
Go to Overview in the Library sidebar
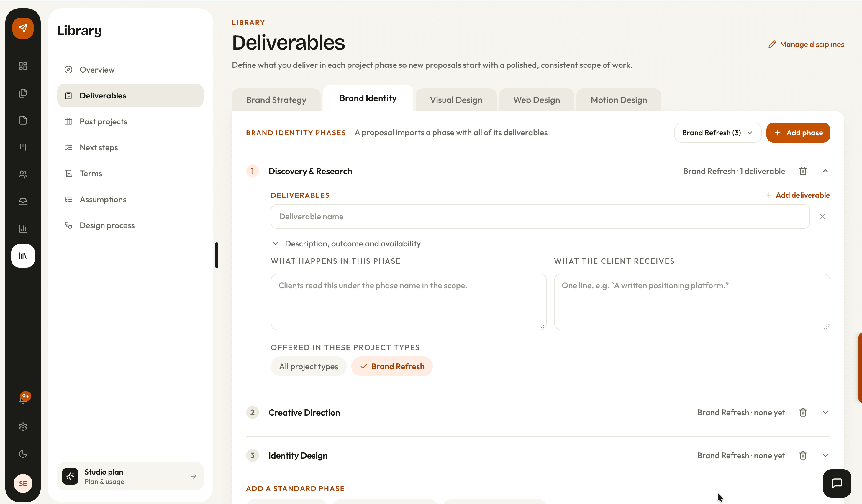[x=130, y=70]
